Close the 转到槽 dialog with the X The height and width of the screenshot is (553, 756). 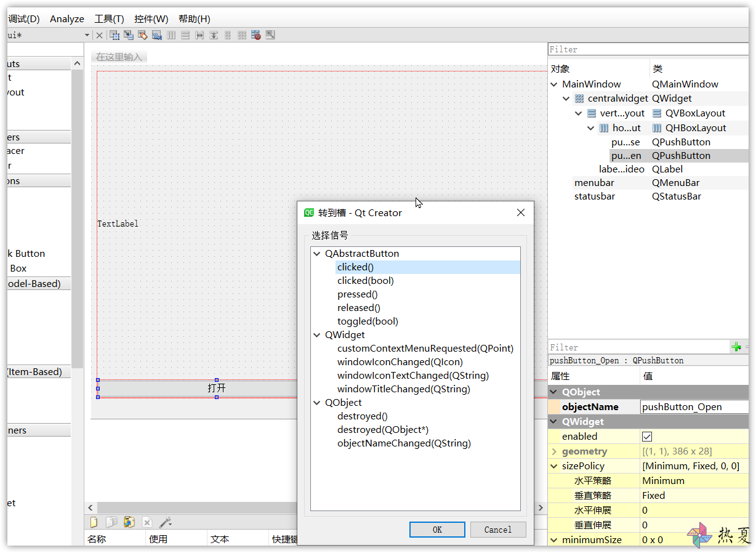click(521, 212)
